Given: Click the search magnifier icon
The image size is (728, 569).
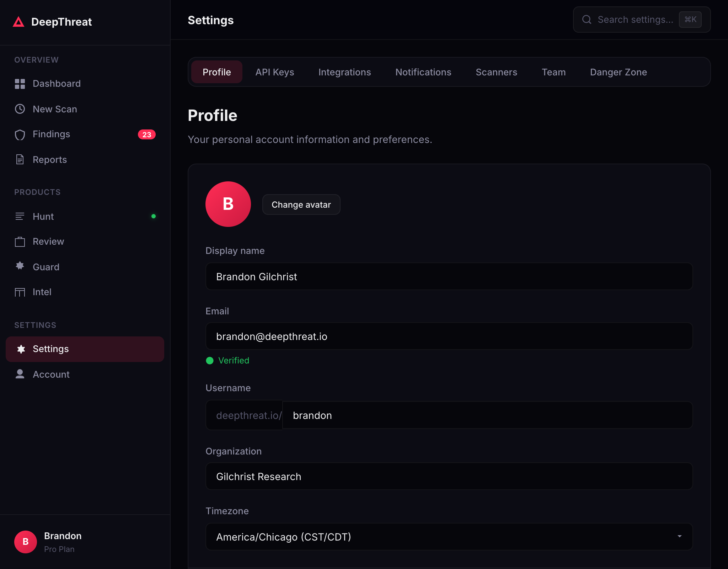Looking at the screenshot, I should tap(587, 20).
